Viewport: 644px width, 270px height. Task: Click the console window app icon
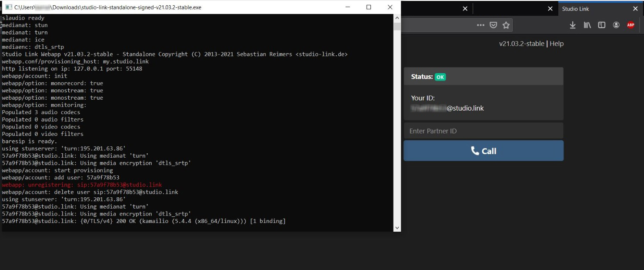tap(8, 7)
